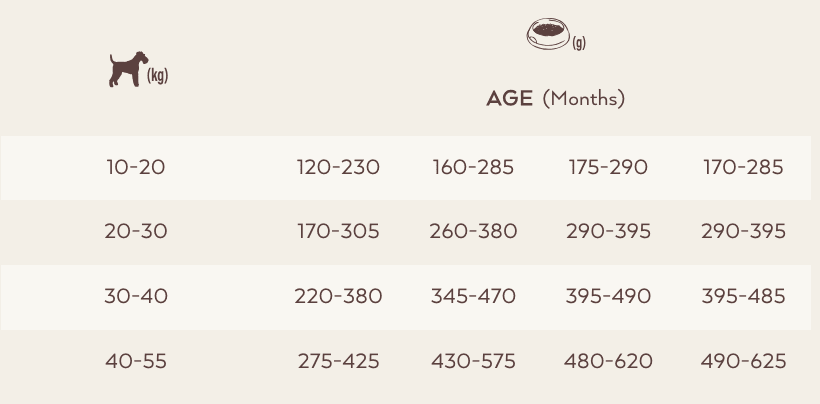Viewport: 820px width, 404px height.
Task: Click the 170-305 feeding value
Action: [338, 232]
